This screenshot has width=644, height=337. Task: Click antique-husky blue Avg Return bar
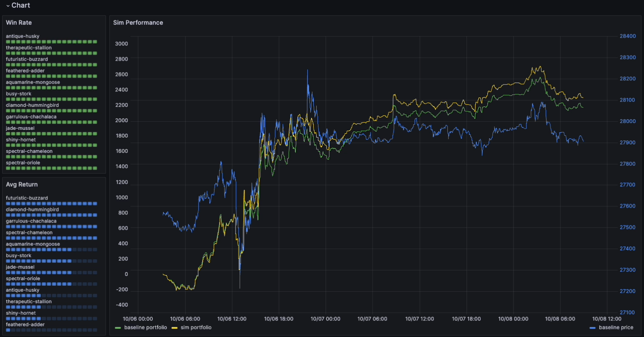coord(52,296)
